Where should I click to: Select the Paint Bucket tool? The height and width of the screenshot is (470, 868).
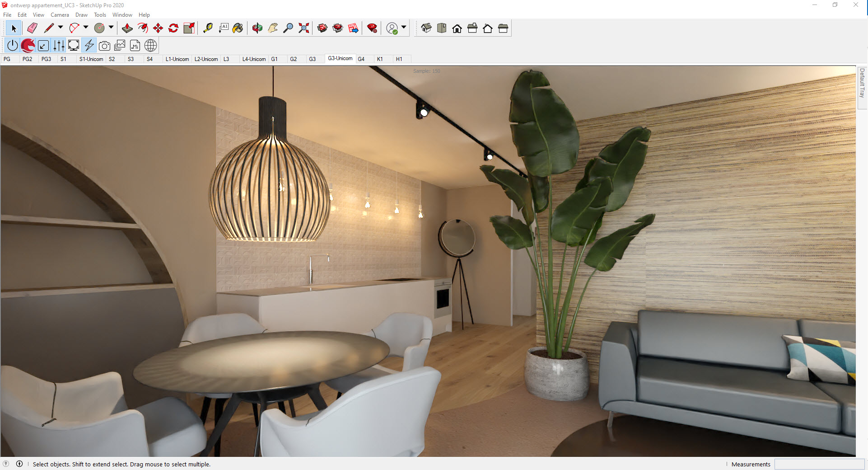pos(238,28)
